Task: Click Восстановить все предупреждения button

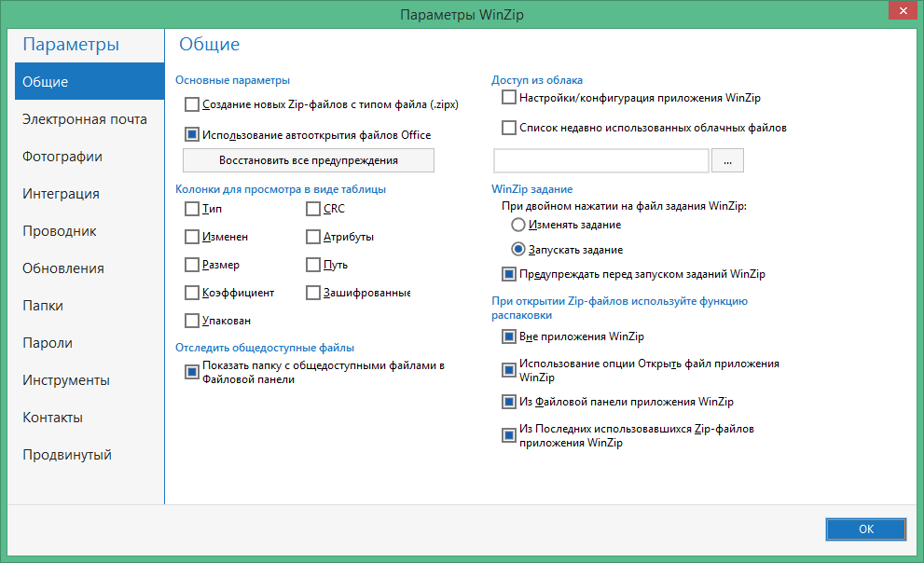Action: [x=309, y=160]
